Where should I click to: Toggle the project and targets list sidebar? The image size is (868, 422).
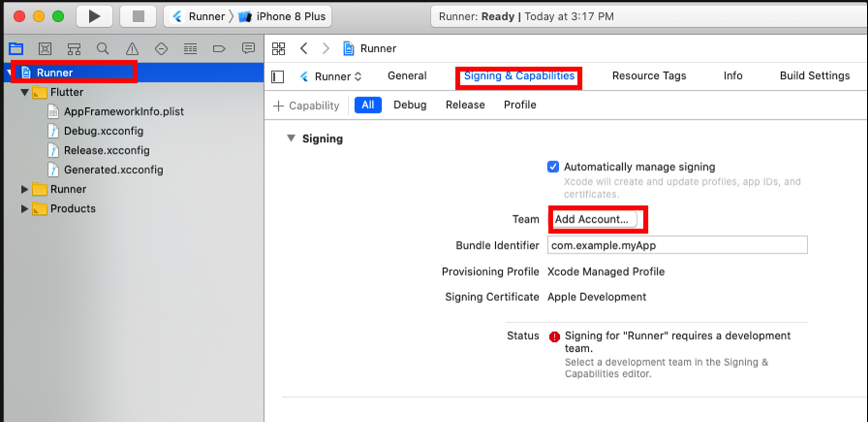tap(278, 77)
